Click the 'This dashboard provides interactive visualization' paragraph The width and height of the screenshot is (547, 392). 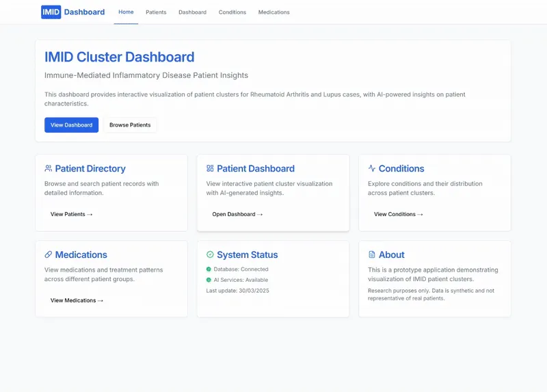[x=254, y=99]
